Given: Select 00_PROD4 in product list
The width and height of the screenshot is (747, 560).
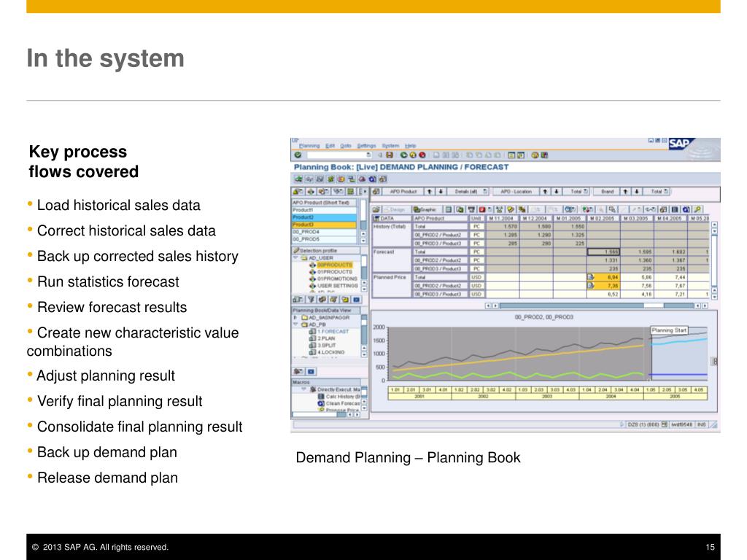Looking at the screenshot, I should (324, 232).
